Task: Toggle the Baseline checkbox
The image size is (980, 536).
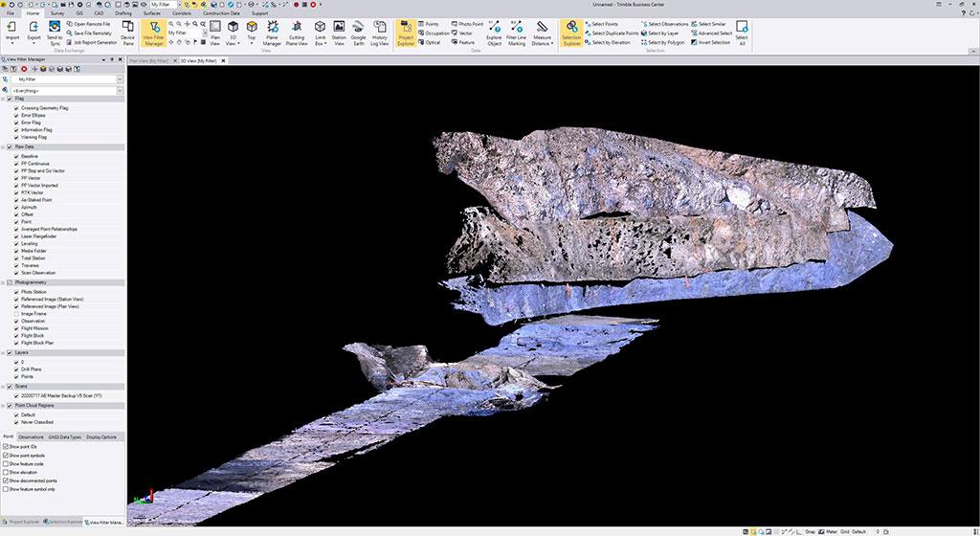Action: point(16,156)
